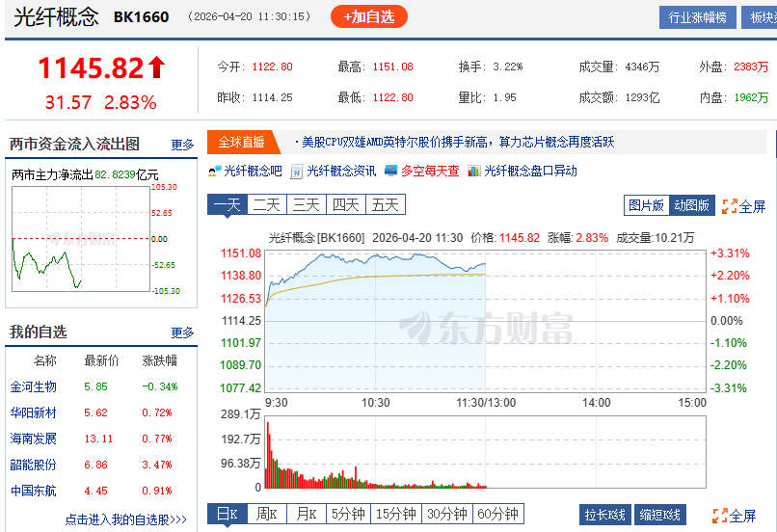The width and height of the screenshot is (777, 532).
Task: Click 韶能股份 change value 3.47%
Action: pos(157,465)
